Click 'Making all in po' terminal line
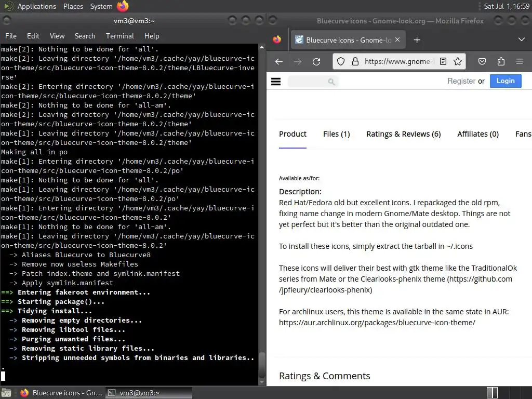532x399 pixels. point(34,152)
